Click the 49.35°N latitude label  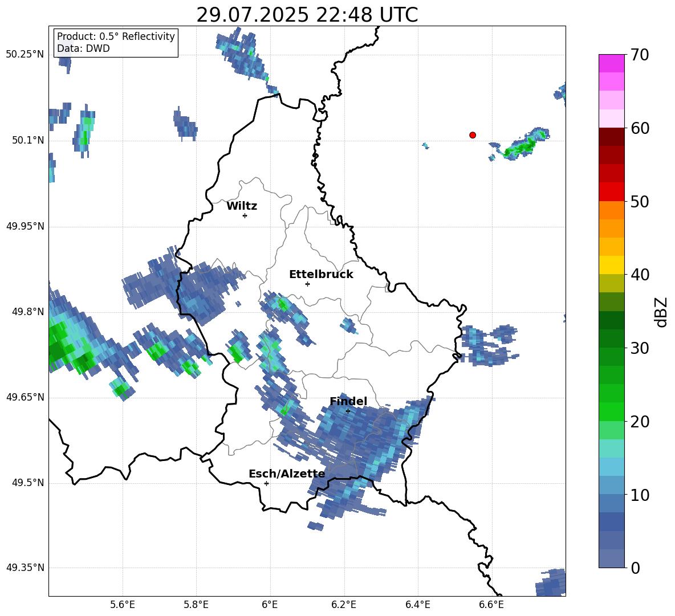point(25,568)
